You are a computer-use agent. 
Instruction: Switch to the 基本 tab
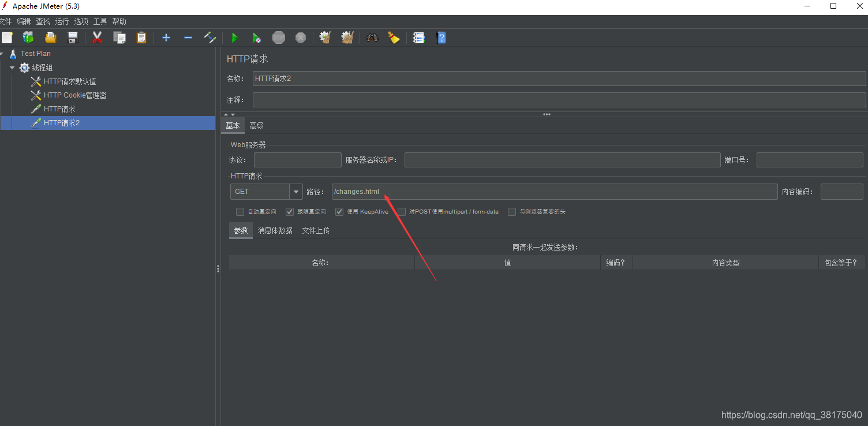(233, 125)
